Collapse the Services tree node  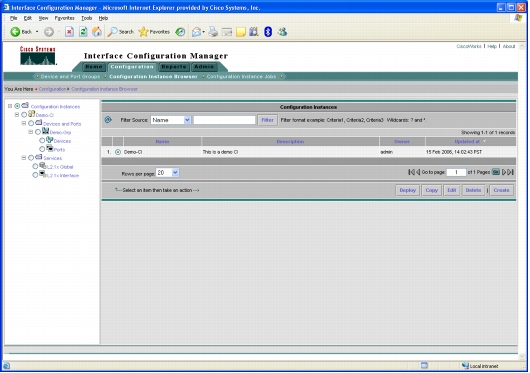(24, 157)
